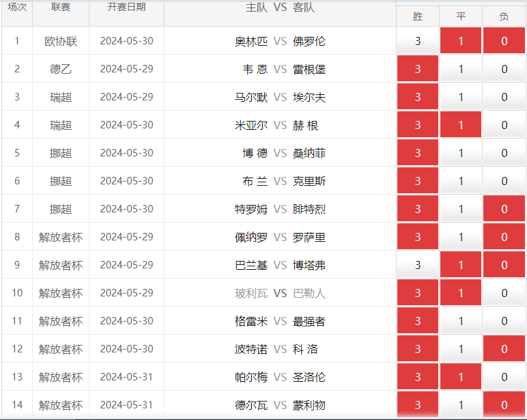The width and height of the screenshot is (527, 420).
Task: Deselect win (3) for match 8 佩纳罗 vs 罗萨里
Action: pos(418,237)
